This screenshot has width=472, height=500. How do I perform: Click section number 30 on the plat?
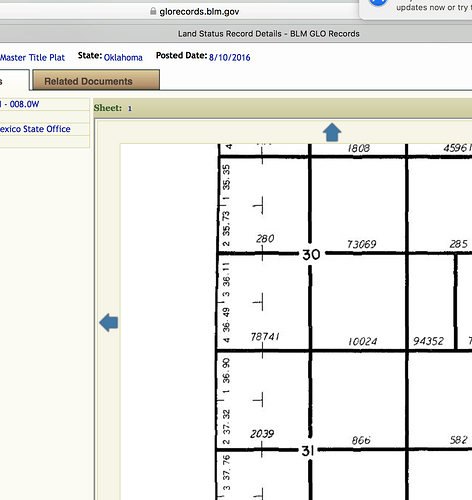(311, 255)
